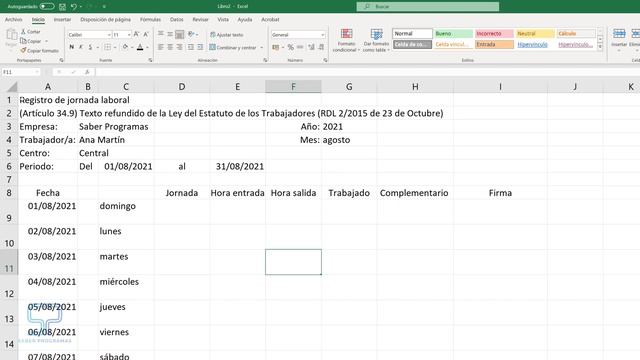
Task: Open the Copiar dropdown arrow
Action: click(x=46, y=41)
